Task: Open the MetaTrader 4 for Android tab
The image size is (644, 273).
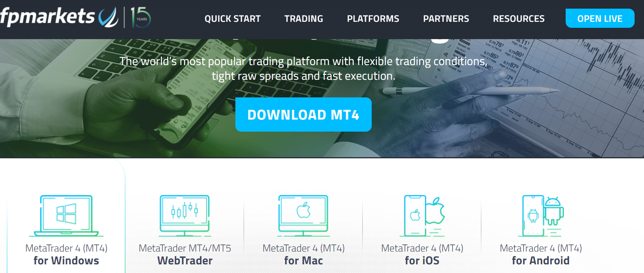Action: [x=541, y=254]
